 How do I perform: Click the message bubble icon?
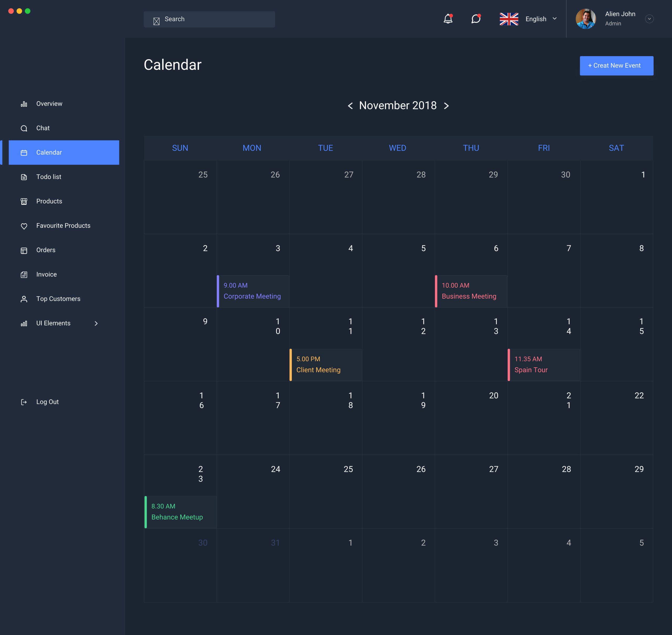[476, 19]
